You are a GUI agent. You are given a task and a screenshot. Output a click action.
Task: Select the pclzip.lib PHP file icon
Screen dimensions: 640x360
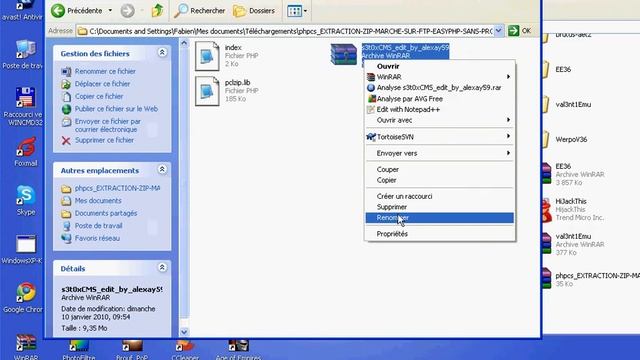(207, 91)
